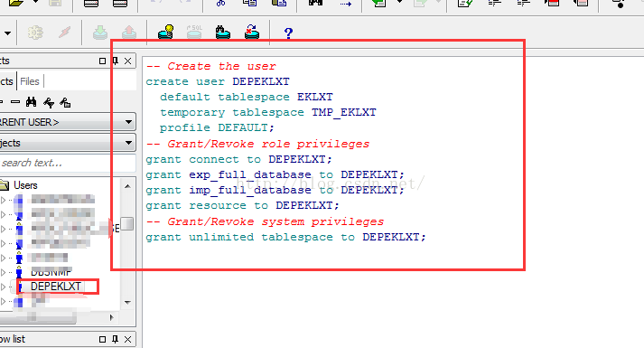Toggle float on the object browser panel
Screen dimensions: 644x348
point(102,61)
